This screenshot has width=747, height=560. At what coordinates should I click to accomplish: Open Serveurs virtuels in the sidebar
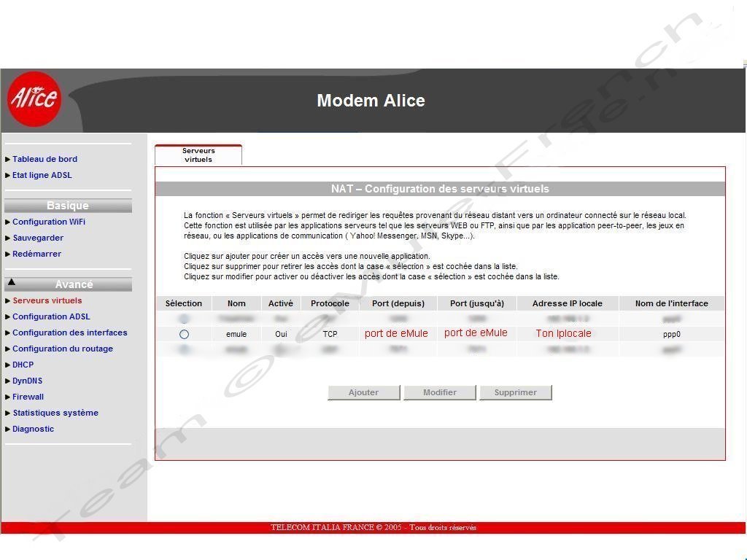coord(47,300)
